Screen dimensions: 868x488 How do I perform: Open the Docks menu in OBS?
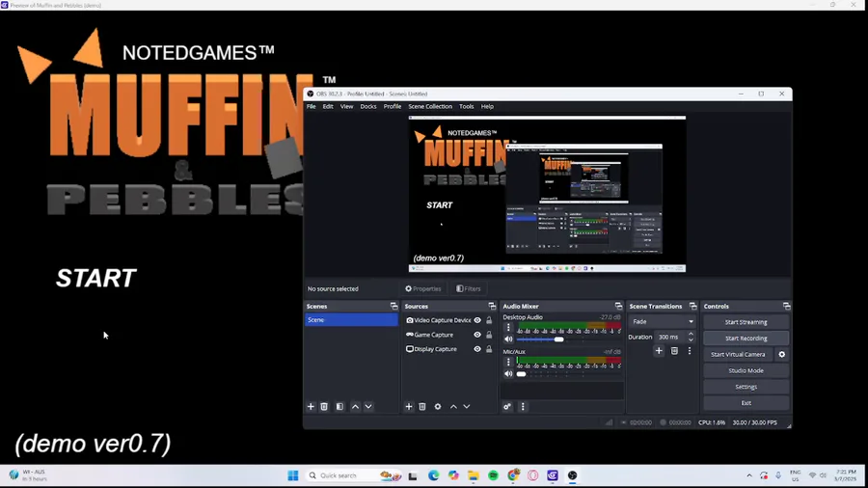(368, 106)
